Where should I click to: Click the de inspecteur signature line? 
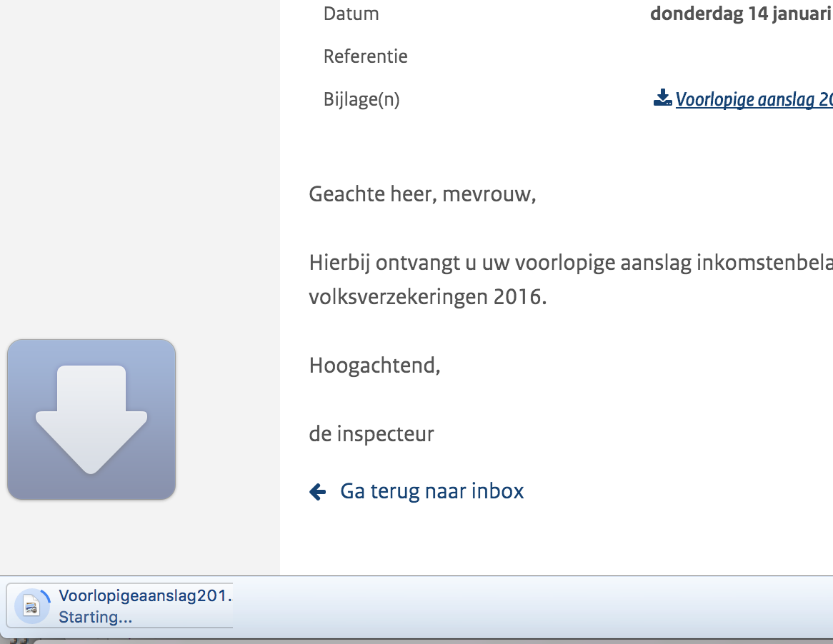point(371,433)
